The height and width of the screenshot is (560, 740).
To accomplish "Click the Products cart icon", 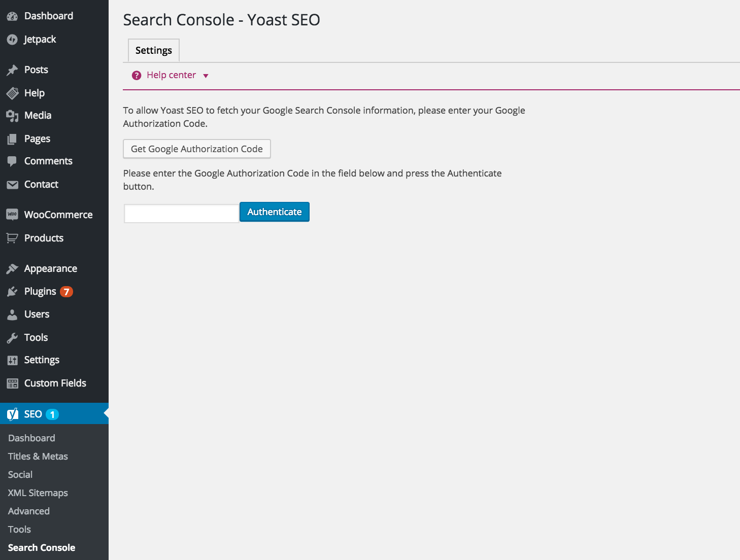I will pyautogui.click(x=12, y=238).
